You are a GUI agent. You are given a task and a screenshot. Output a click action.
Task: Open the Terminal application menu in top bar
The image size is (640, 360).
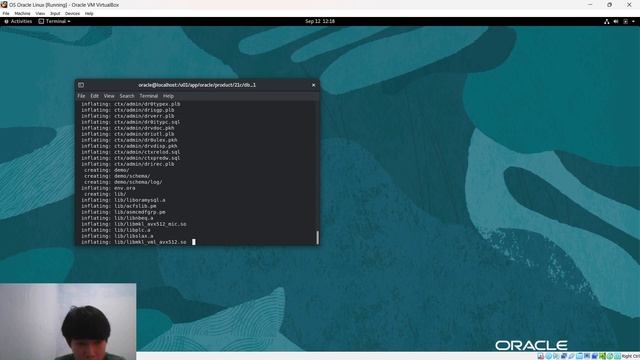(54, 21)
